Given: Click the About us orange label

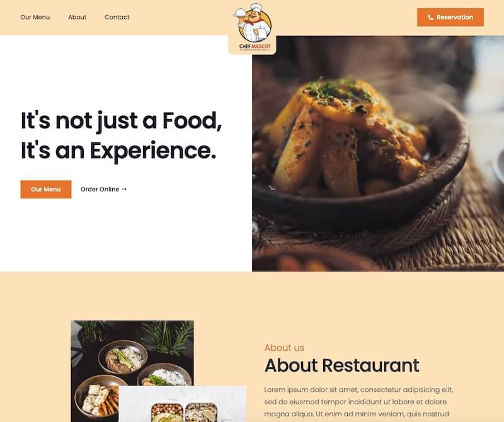Looking at the screenshot, I should point(284,348).
